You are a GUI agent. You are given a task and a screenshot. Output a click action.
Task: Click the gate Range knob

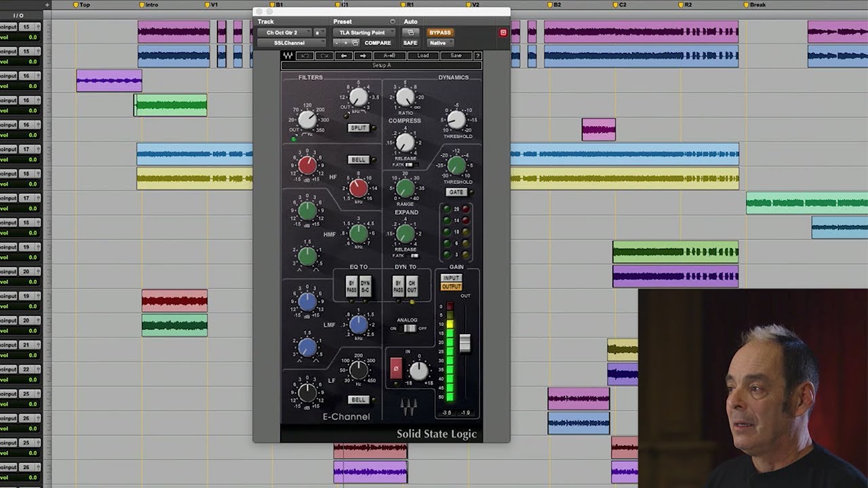coord(405,188)
